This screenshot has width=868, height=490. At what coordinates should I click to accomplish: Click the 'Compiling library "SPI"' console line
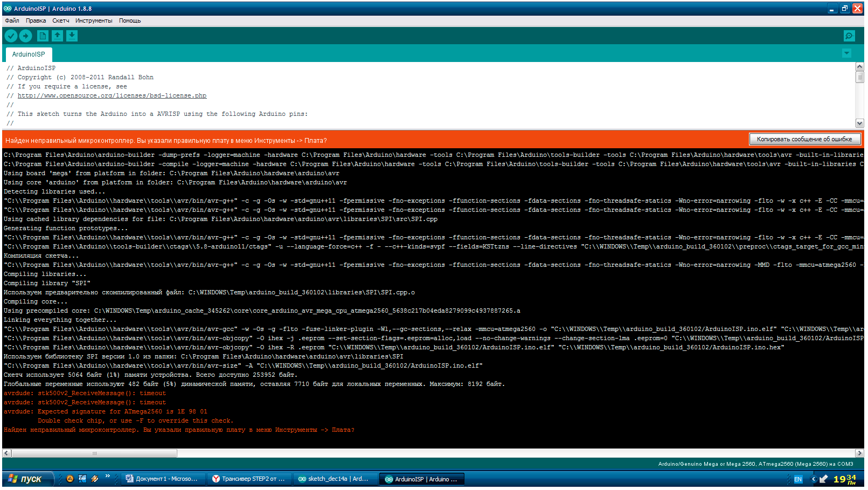(x=47, y=283)
